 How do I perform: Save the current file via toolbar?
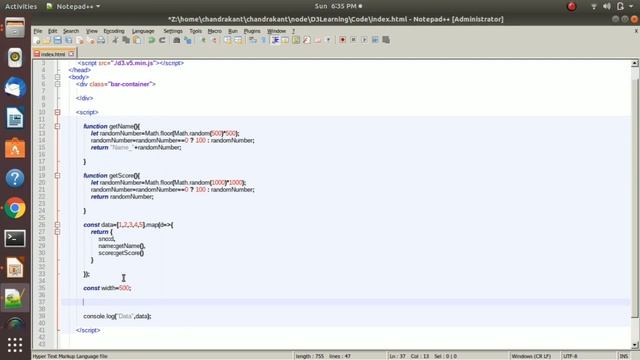[58, 40]
